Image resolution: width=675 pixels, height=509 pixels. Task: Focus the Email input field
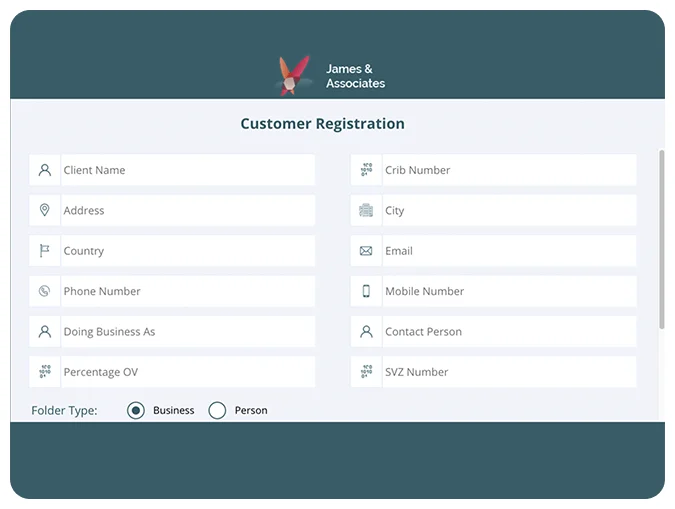(509, 251)
